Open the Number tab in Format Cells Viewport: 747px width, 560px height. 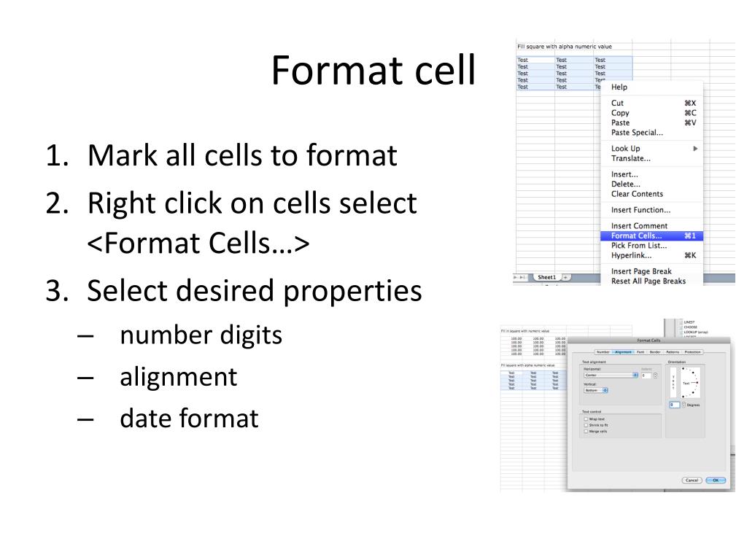point(603,352)
